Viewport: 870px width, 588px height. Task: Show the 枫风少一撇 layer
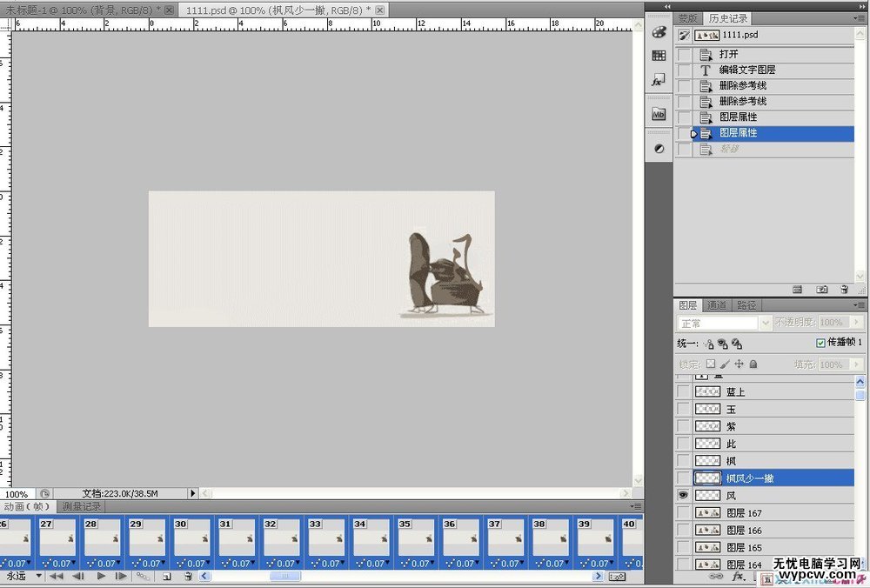(683, 478)
